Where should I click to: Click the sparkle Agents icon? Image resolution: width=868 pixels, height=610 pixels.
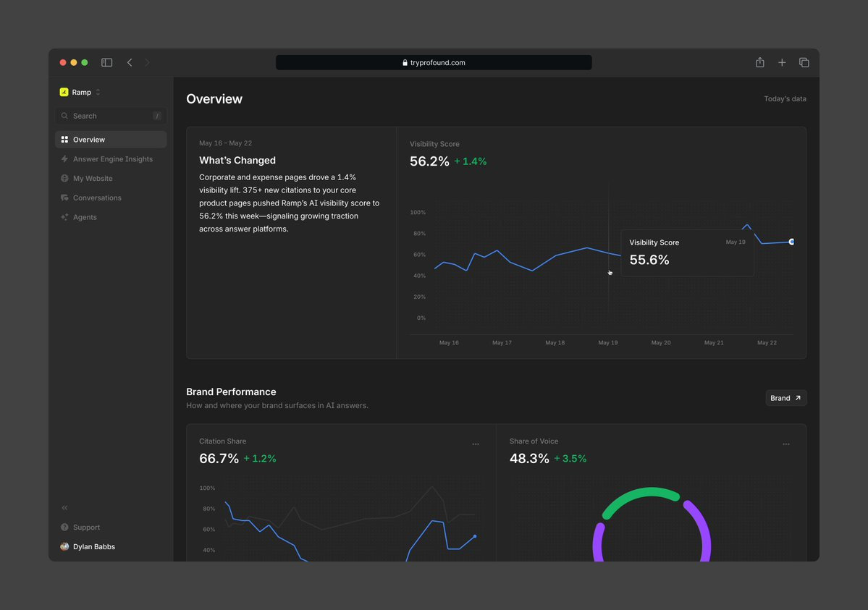click(x=64, y=217)
